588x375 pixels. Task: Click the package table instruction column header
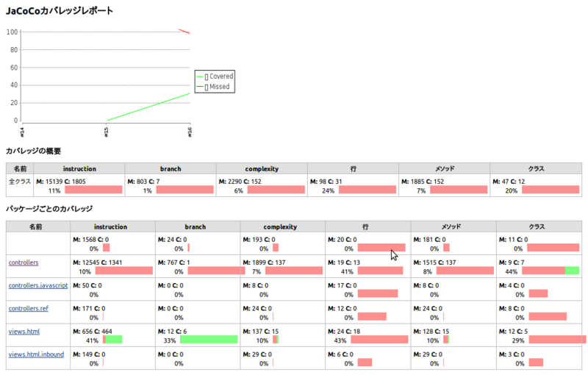click(112, 226)
